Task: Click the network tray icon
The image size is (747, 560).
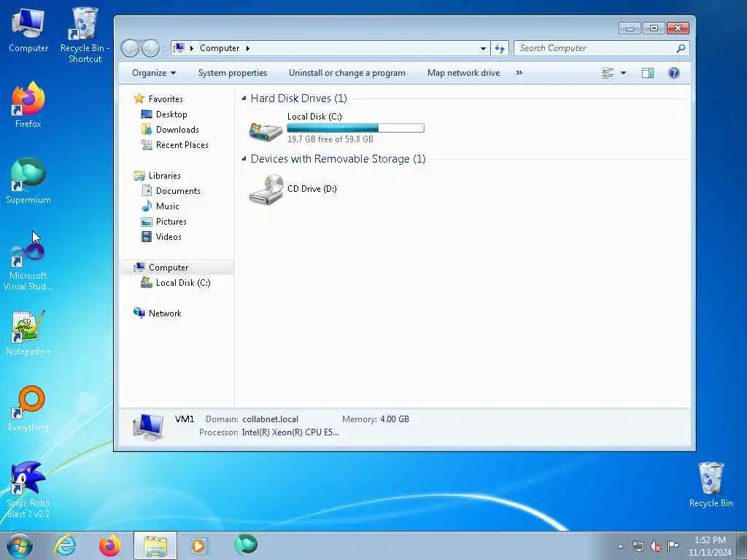Action: click(x=638, y=546)
